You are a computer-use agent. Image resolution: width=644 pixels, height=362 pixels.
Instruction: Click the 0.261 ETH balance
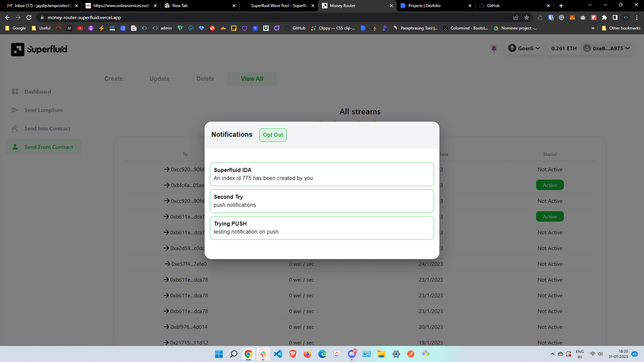point(563,48)
